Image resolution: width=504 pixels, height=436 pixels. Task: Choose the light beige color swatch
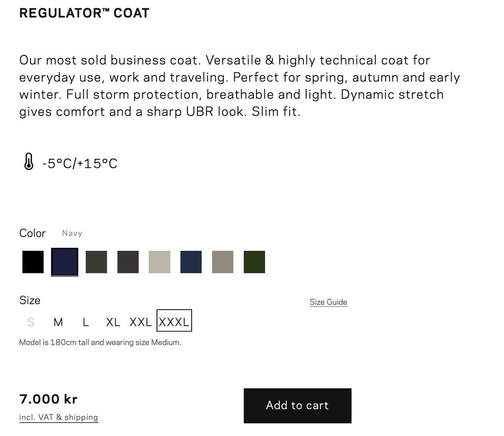click(160, 262)
